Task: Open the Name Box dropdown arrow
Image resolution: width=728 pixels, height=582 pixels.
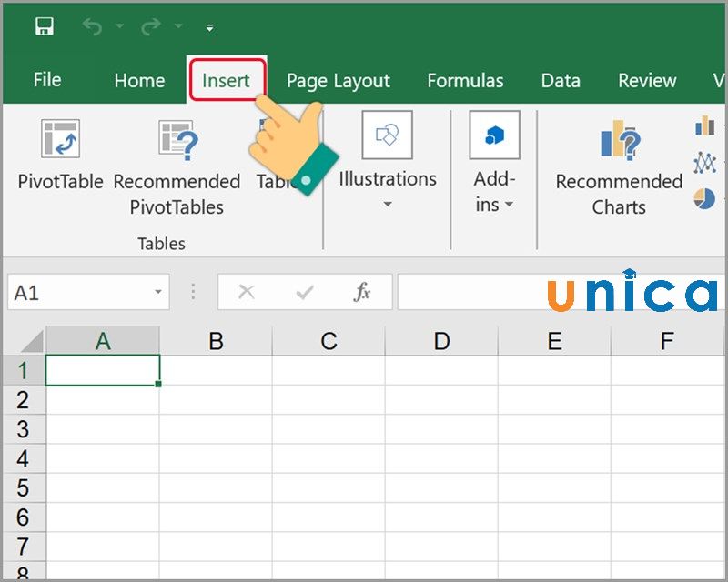Action: tap(158, 293)
